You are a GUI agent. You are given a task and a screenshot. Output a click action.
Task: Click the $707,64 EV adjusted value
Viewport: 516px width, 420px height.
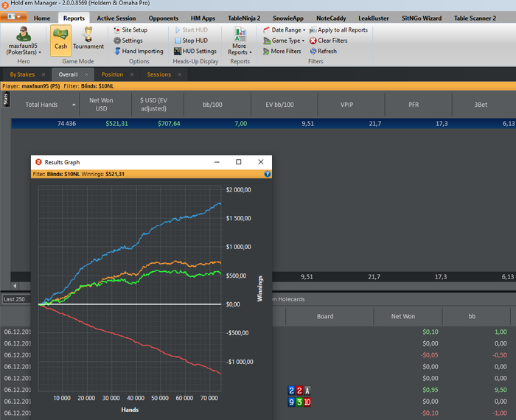169,124
